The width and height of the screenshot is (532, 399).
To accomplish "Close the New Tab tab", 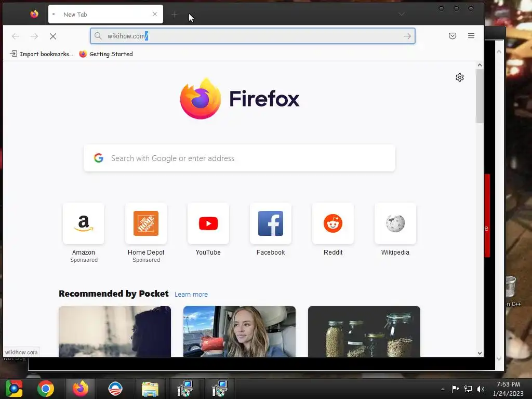I will pos(155,14).
